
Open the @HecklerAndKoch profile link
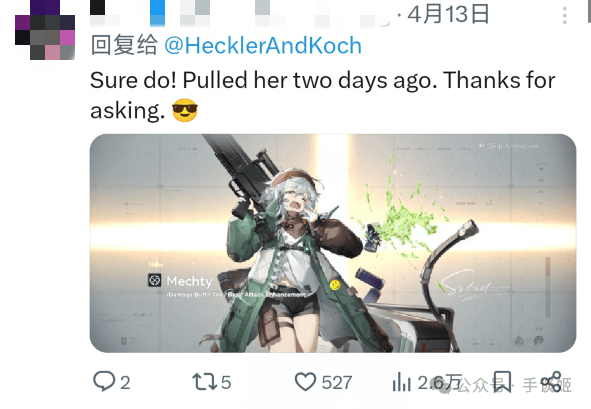tap(263, 45)
